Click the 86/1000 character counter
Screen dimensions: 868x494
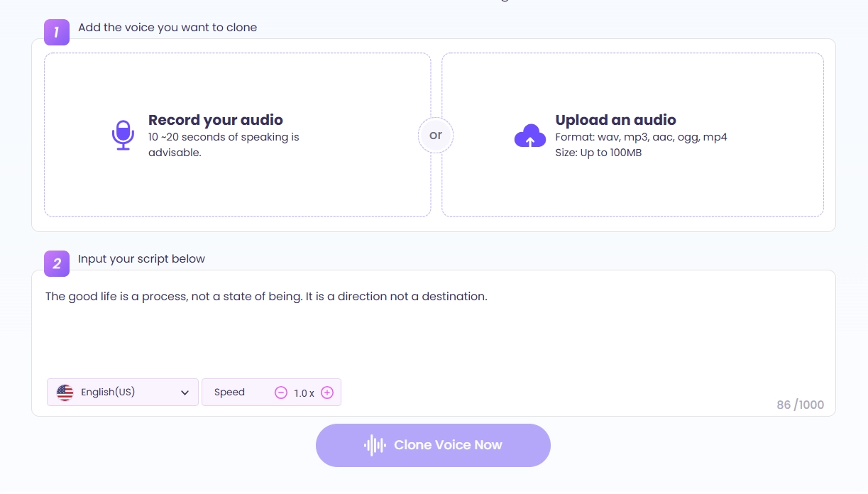pyautogui.click(x=799, y=405)
